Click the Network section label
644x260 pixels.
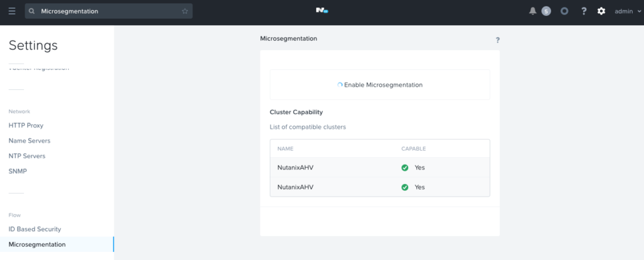(x=19, y=111)
